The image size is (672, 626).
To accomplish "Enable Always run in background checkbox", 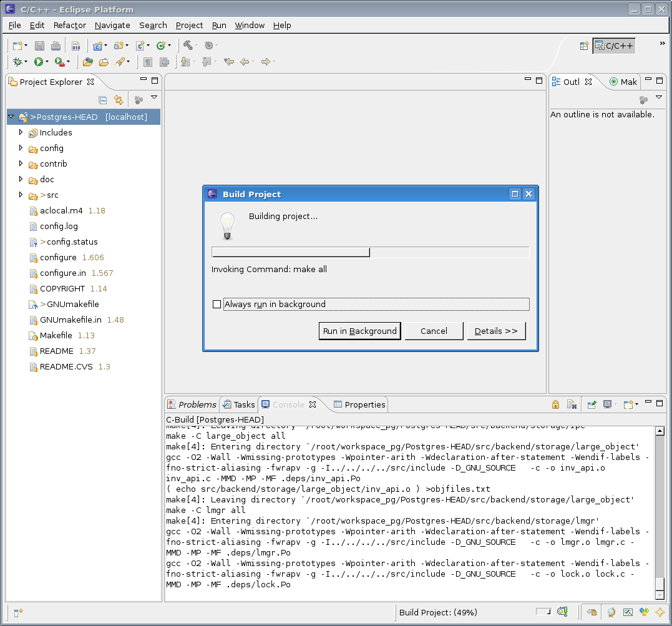I will (217, 305).
